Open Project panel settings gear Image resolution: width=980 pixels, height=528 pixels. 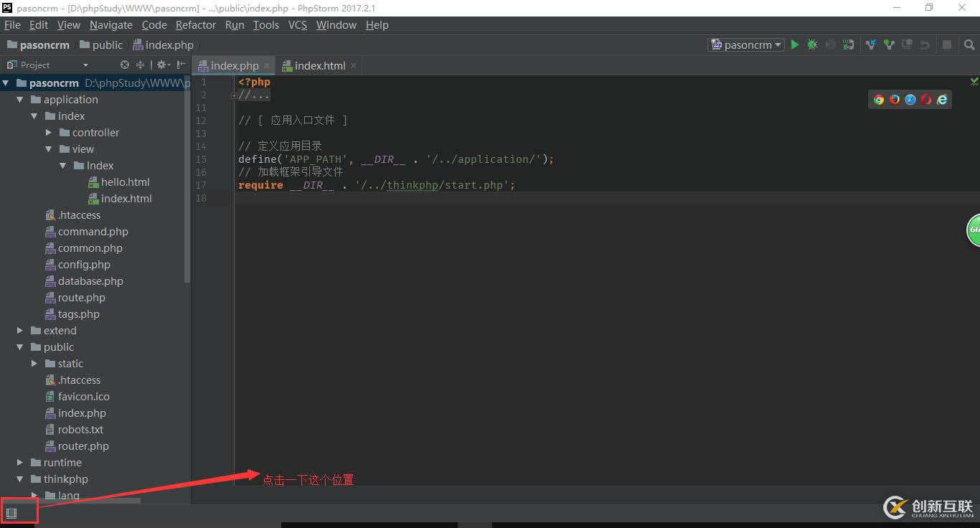[x=162, y=65]
